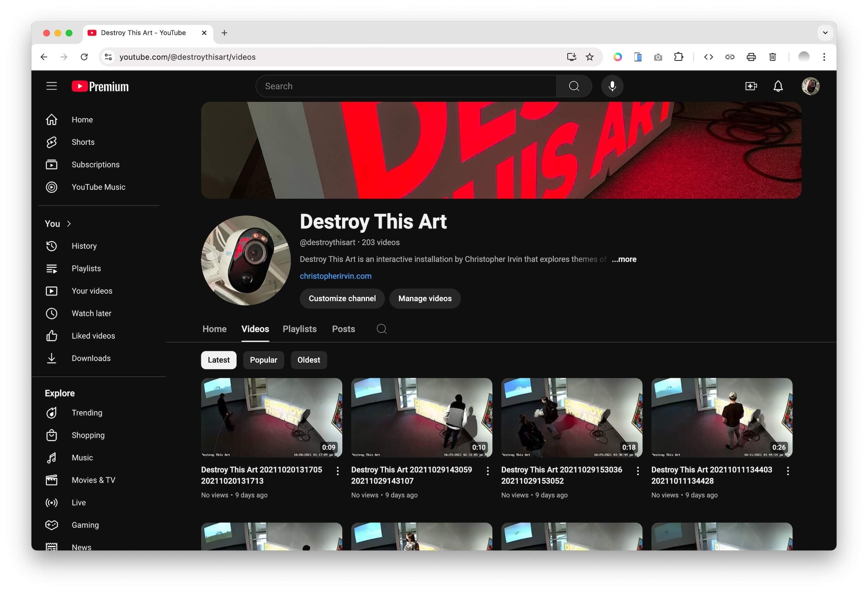Open Downloads in sidebar

[99, 358]
